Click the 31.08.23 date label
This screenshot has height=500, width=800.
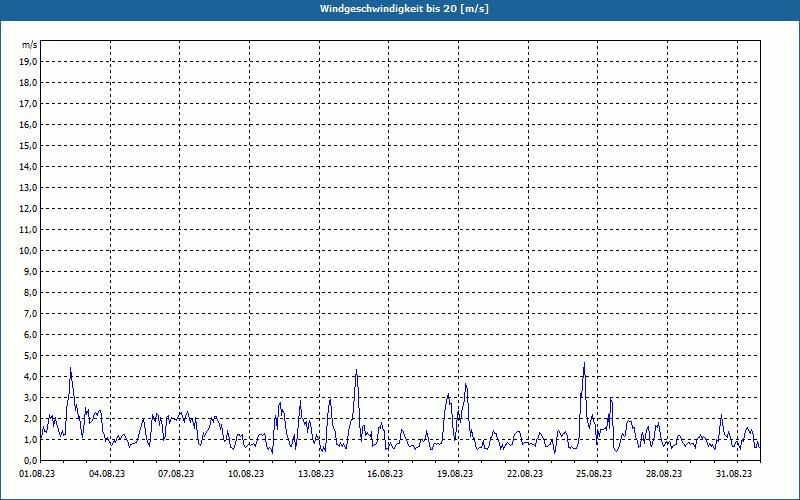coord(733,474)
